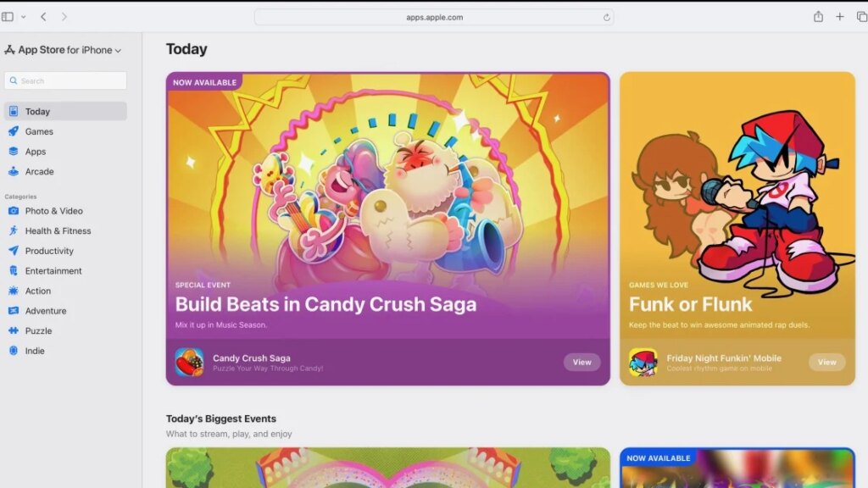Select Today in the sidebar
The width and height of the screenshot is (868, 488).
(40, 111)
